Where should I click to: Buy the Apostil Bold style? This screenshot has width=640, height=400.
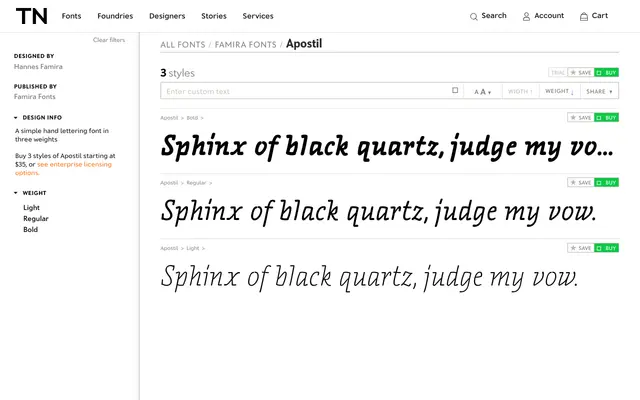tap(607, 118)
